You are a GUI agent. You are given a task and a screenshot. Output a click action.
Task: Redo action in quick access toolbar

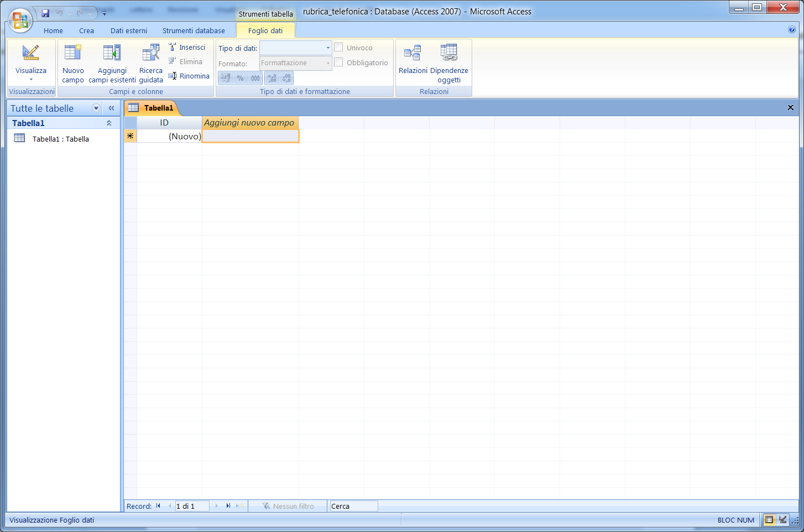(x=80, y=13)
